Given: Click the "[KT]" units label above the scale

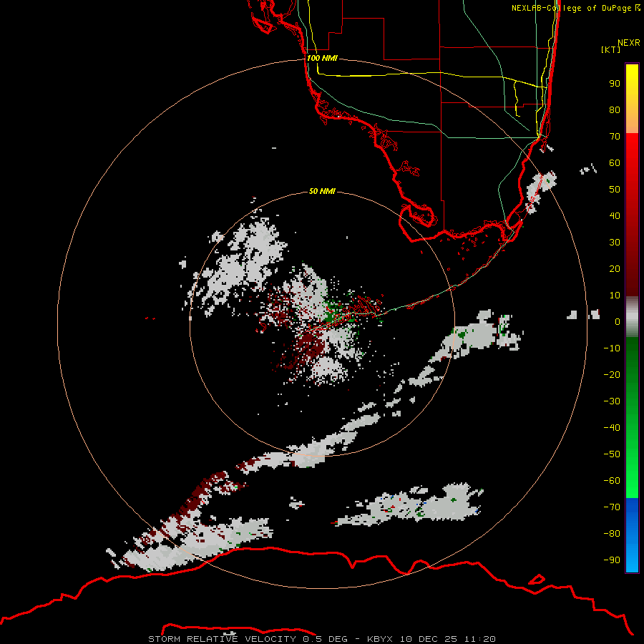Looking at the screenshot, I should pos(610,49).
